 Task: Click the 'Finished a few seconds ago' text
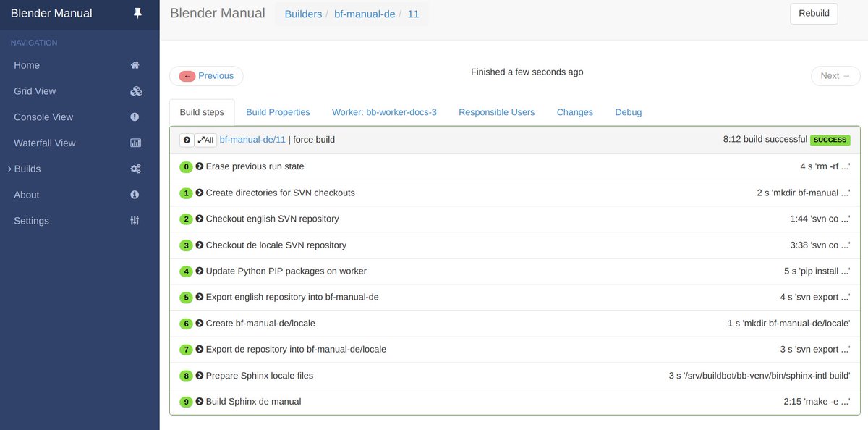[527, 72]
